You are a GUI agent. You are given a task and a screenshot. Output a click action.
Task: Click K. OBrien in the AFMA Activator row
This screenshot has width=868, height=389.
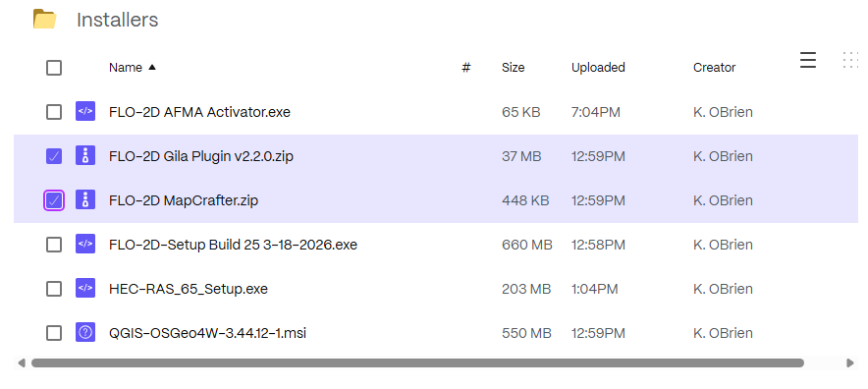[723, 112]
